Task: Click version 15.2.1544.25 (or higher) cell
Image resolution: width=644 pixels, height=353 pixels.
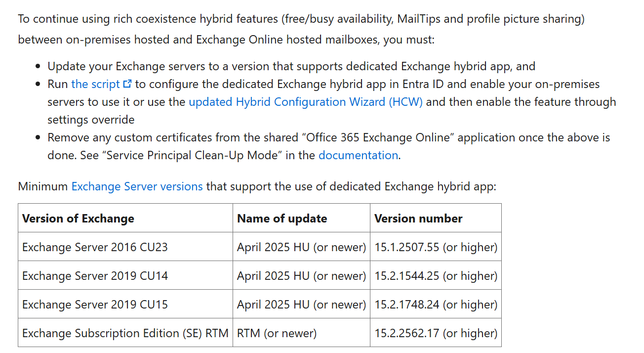Action: 436,275
